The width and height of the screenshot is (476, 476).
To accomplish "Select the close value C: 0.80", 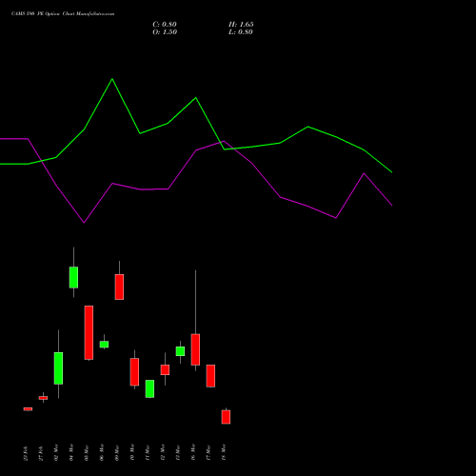I will [165, 25].
